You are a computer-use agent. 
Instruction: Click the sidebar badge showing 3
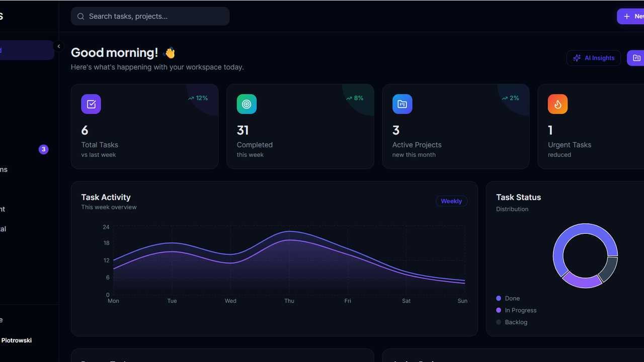tap(44, 149)
